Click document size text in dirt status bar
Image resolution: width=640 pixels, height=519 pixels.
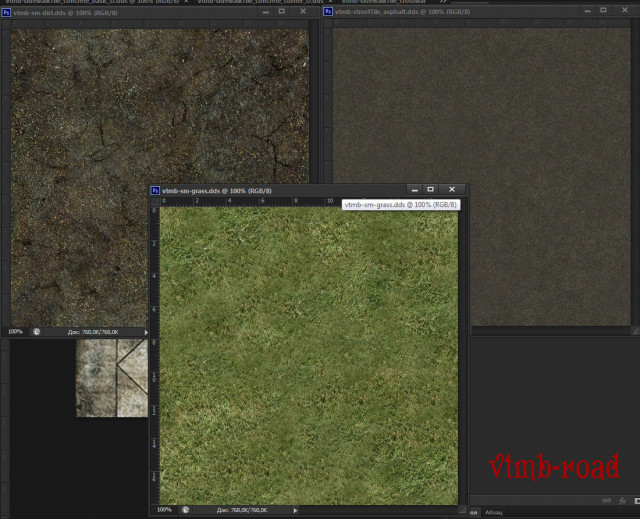pyautogui.click(x=93, y=332)
